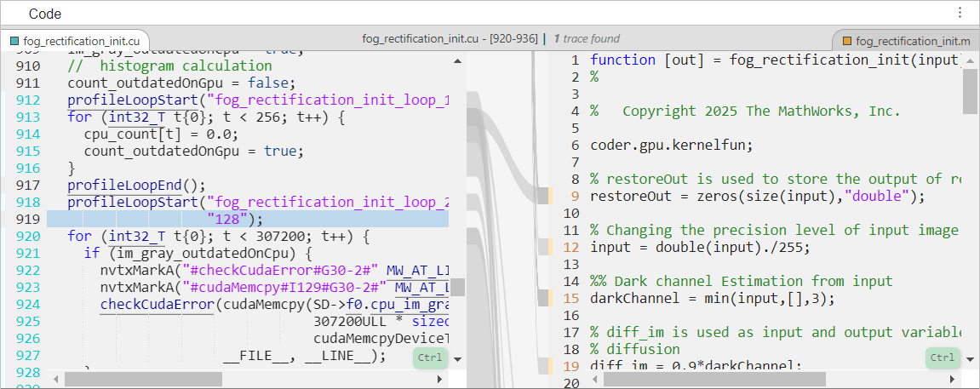Click the left pane vertical scrollbar thumb

pos(457,287)
